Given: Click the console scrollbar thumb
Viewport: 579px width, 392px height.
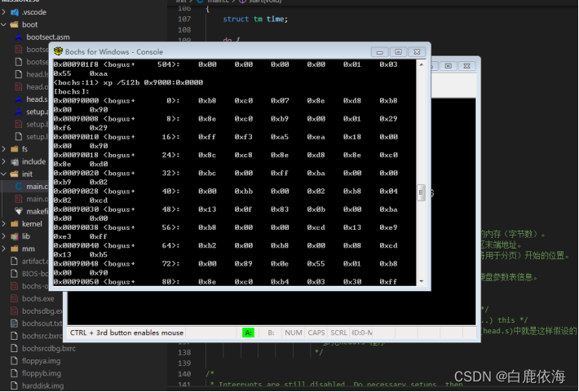Looking at the screenshot, I should tap(422, 192).
